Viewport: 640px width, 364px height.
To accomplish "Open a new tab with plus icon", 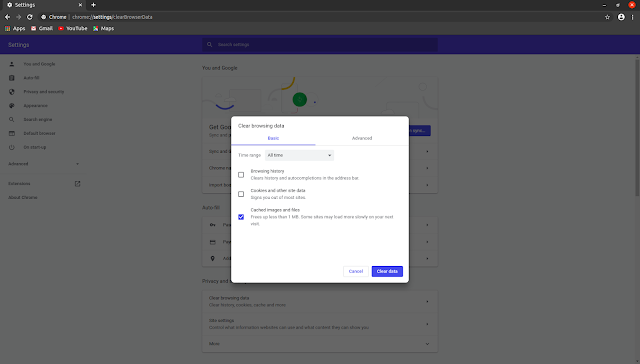I will [x=93, y=5].
